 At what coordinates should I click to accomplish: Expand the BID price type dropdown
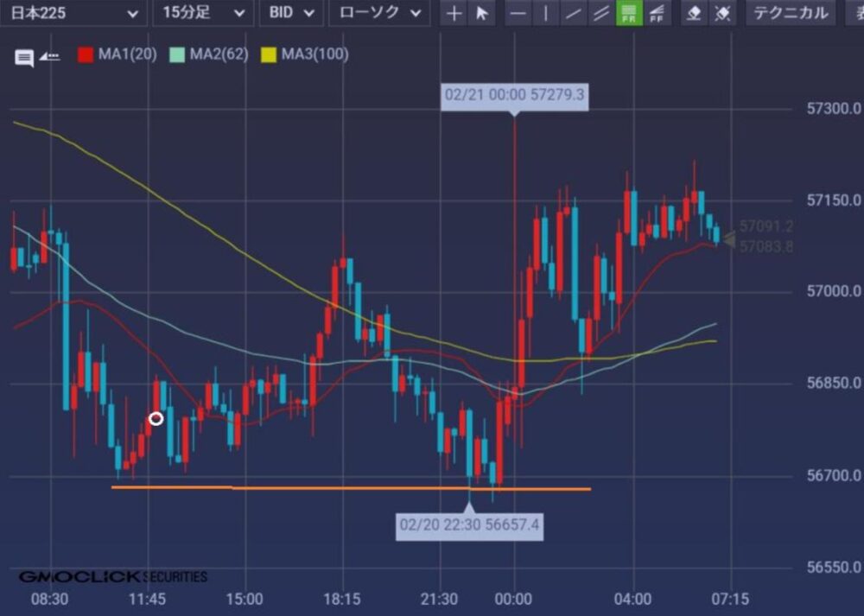291,13
